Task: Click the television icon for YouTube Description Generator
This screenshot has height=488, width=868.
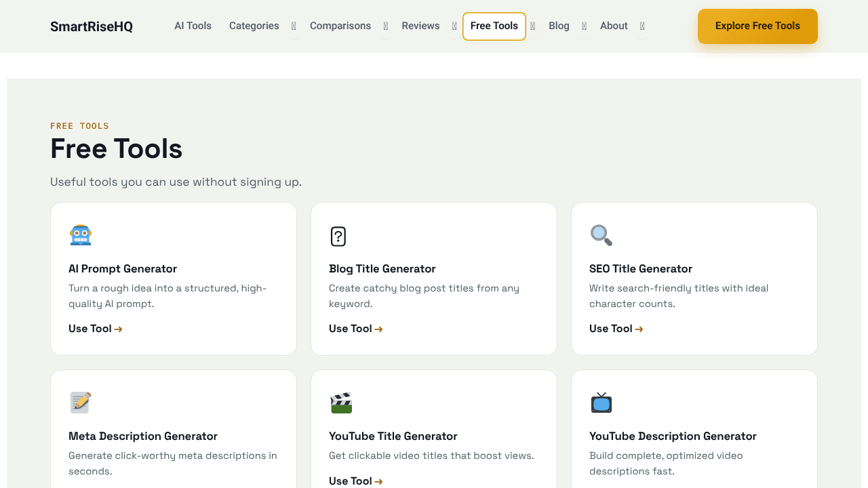Action: pyautogui.click(x=601, y=403)
